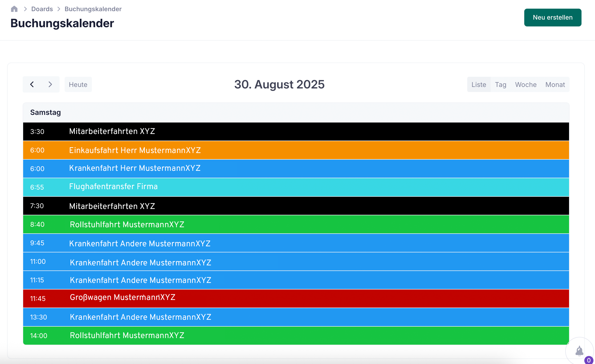Jump to today with Heute button
Image resolution: width=595 pixels, height=364 pixels.
pyautogui.click(x=78, y=85)
